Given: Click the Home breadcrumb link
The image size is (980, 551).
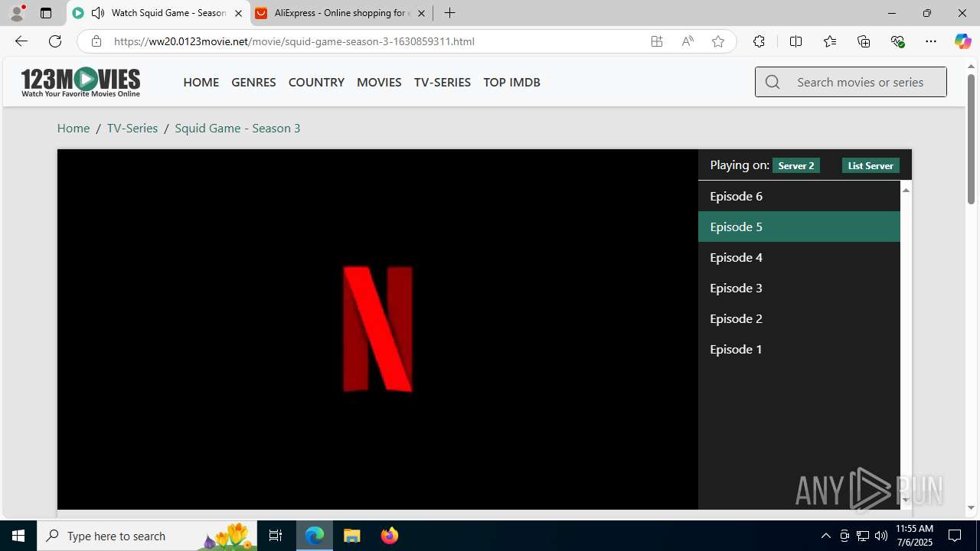Looking at the screenshot, I should tap(73, 128).
